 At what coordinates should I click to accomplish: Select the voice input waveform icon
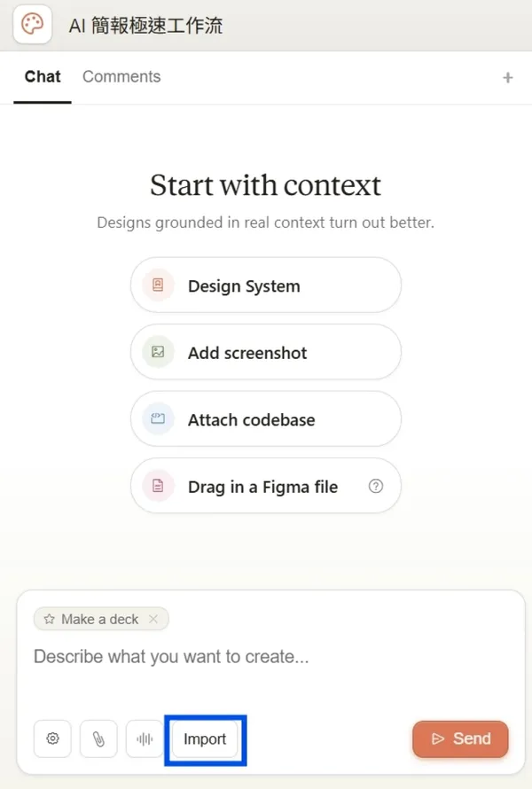(145, 738)
